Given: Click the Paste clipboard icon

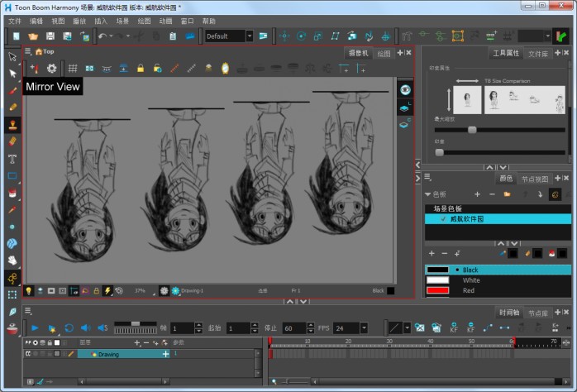Looking at the screenshot, I should pyautogui.click(x=173, y=36).
